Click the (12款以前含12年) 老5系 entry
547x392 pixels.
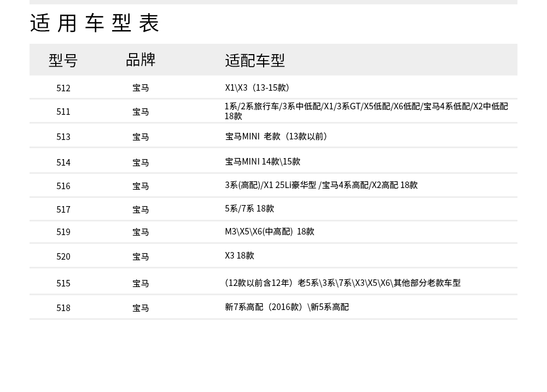342,283
